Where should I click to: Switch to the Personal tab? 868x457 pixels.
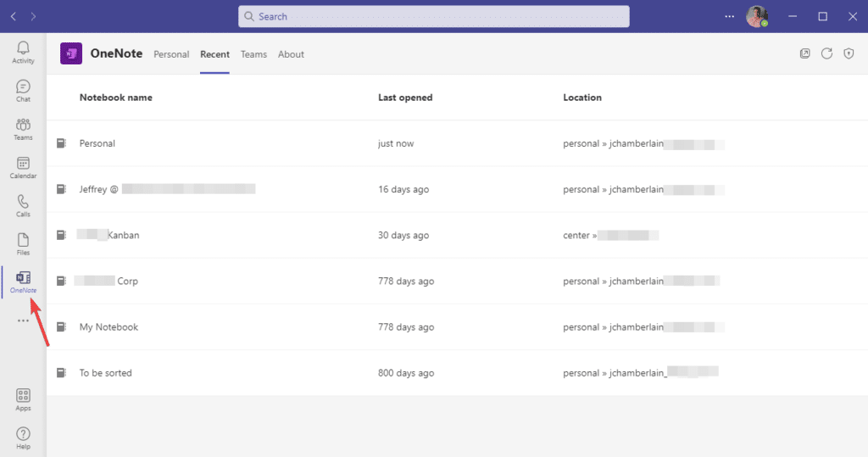[171, 54]
